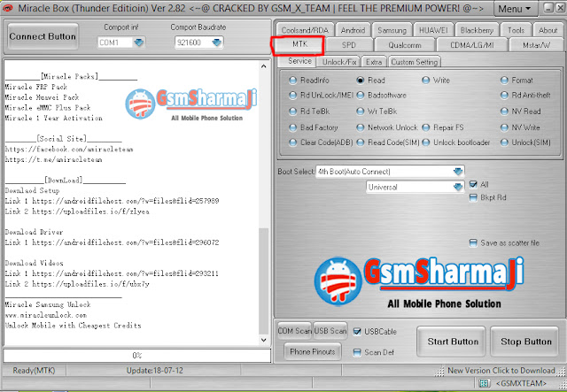Toggle the Bkpt Rd checkbox
This screenshot has width=567, height=392.
473,197
